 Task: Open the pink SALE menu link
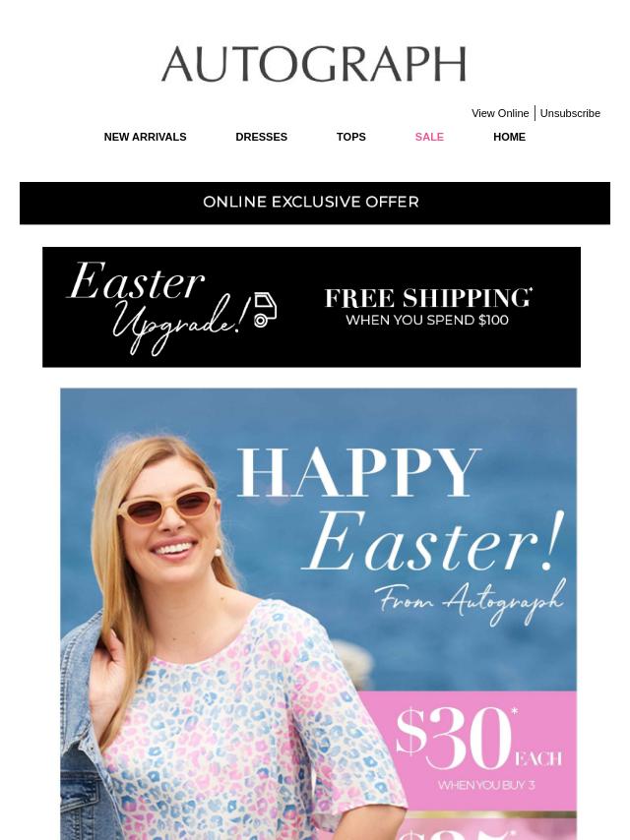point(429,137)
